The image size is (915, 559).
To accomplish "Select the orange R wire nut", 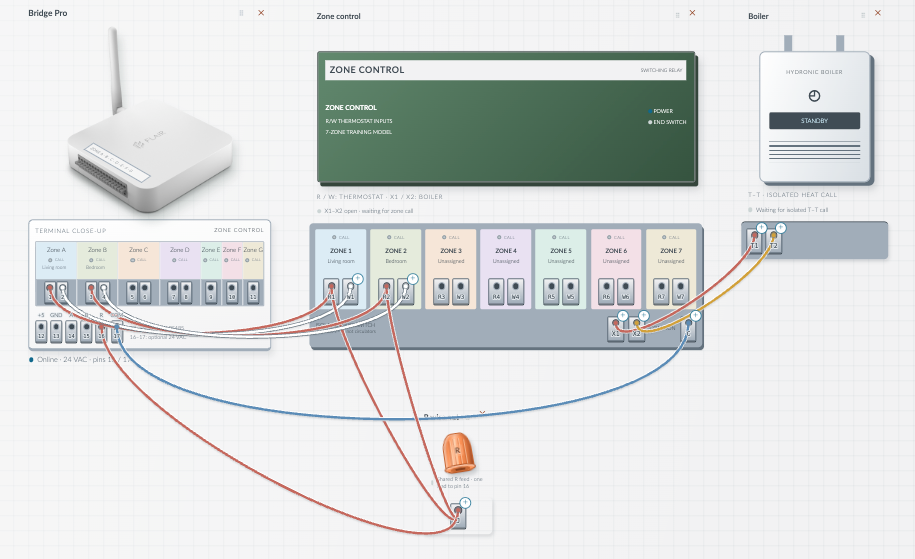I will tap(459, 453).
